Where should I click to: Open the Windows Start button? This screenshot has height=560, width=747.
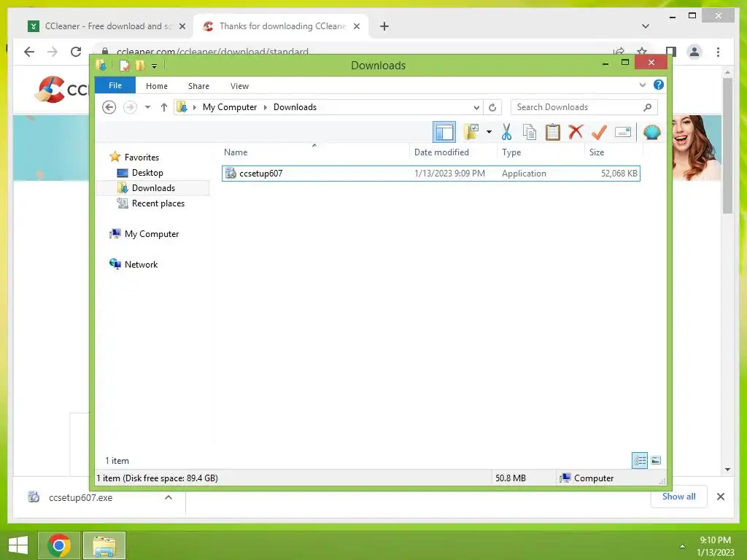click(18, 545)
